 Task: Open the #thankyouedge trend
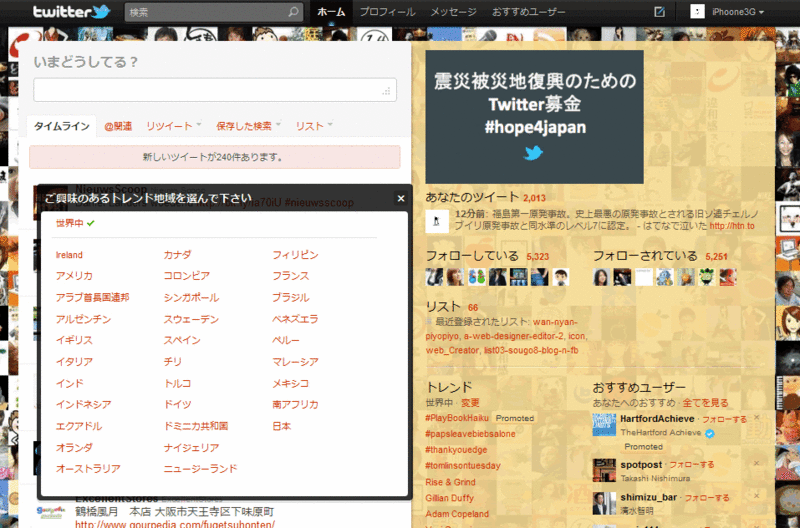coord(456,450)
